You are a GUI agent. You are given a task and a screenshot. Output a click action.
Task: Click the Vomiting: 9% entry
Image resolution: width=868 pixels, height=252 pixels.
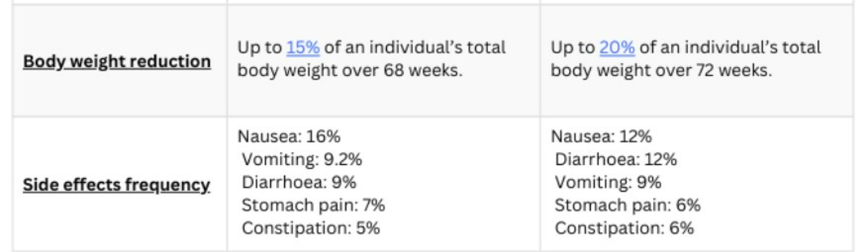[608, 182]
